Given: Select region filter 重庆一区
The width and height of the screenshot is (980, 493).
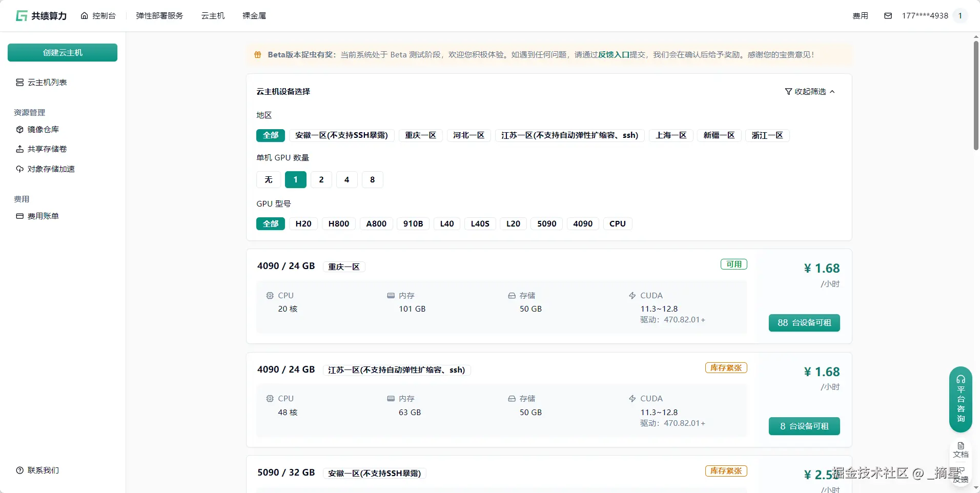Looking at the screenshot, I should pyautogui.click(x=421, y=135).
